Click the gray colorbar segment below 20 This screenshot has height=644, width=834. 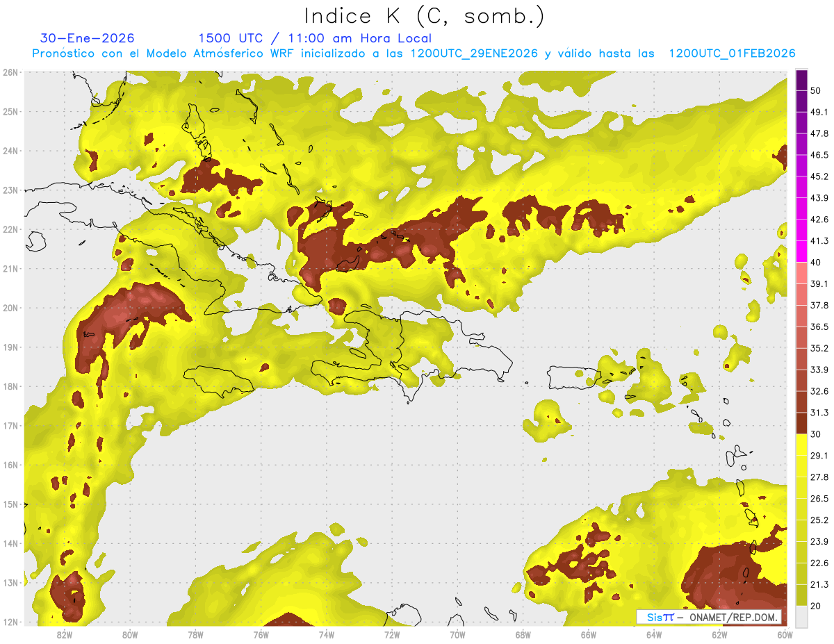click(x=801, y=616)
